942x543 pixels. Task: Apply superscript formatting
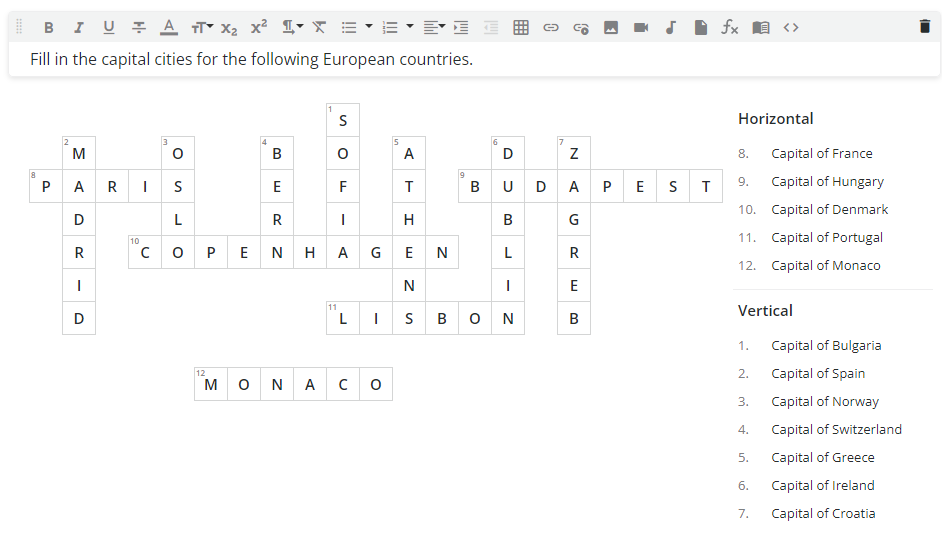pyautogui.click(x=259, y=27)
